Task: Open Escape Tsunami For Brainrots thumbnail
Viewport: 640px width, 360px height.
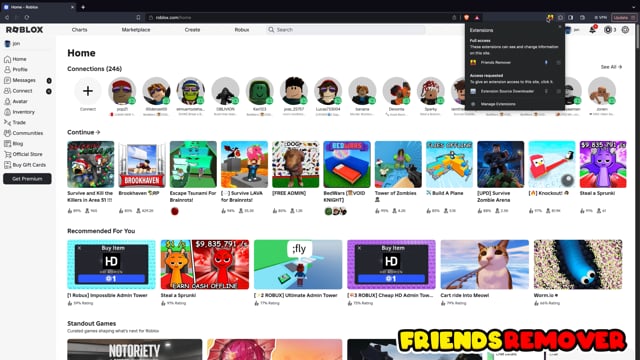Action: [193, 164]
